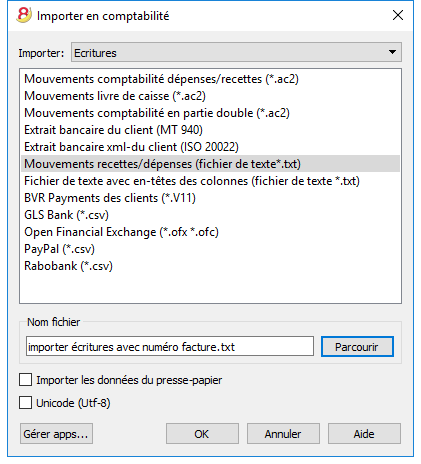Click the Banana app icon in title bar
The height and width of the screenshot is (464, 421).
pos(24,16)
